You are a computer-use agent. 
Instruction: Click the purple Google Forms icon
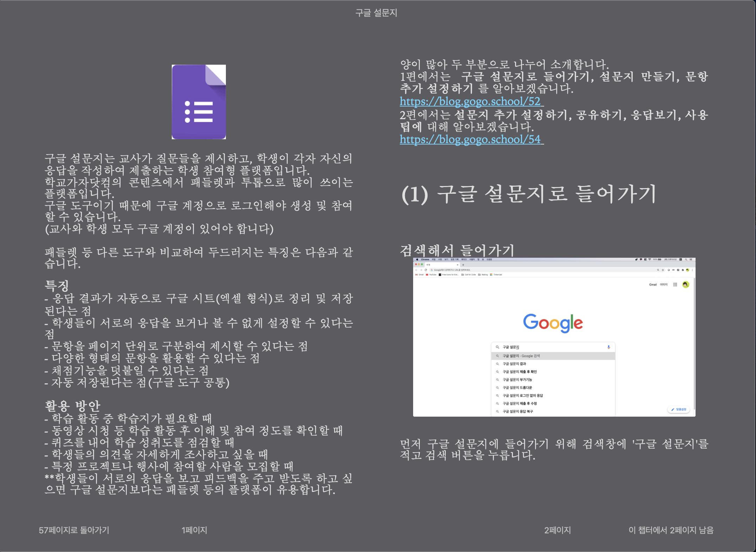click(198, 102)
